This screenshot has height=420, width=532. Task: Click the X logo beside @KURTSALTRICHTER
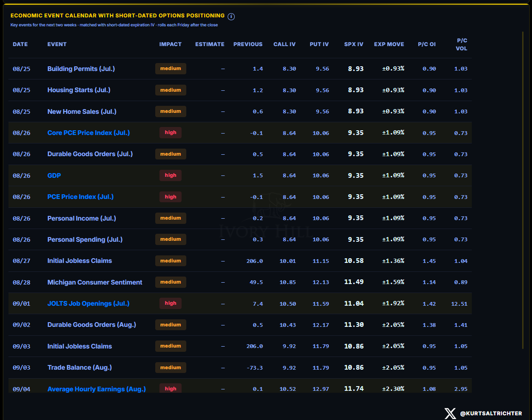[x=450, y=413]
